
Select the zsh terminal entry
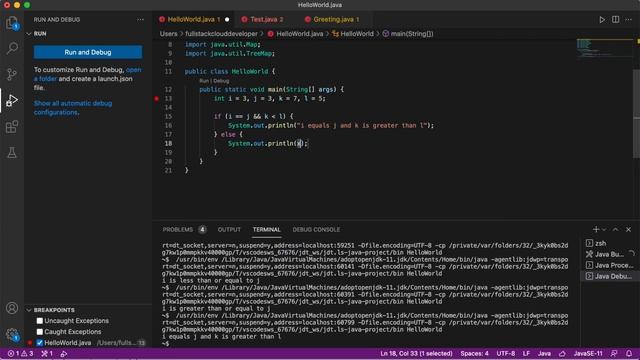(608, 243)
